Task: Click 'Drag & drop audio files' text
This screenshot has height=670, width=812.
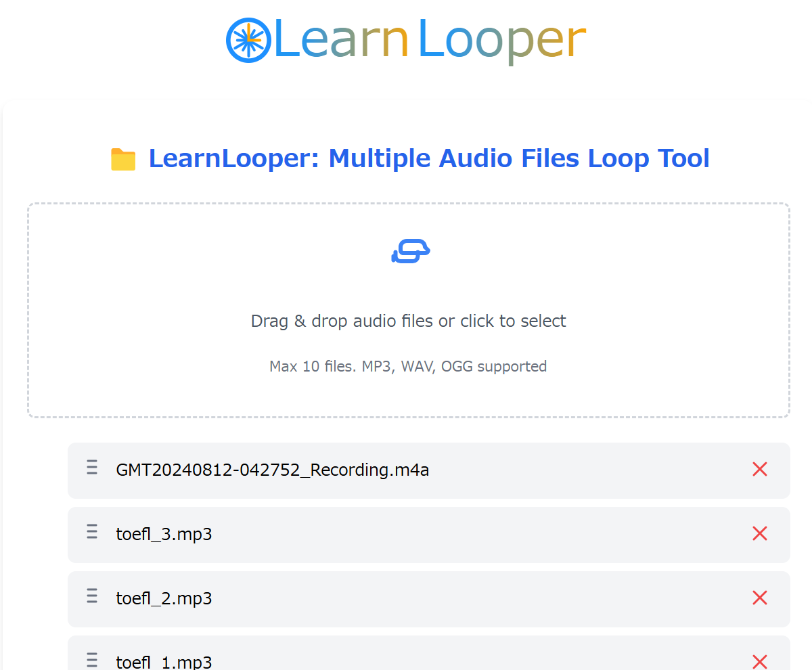Action: pos(408,321)
